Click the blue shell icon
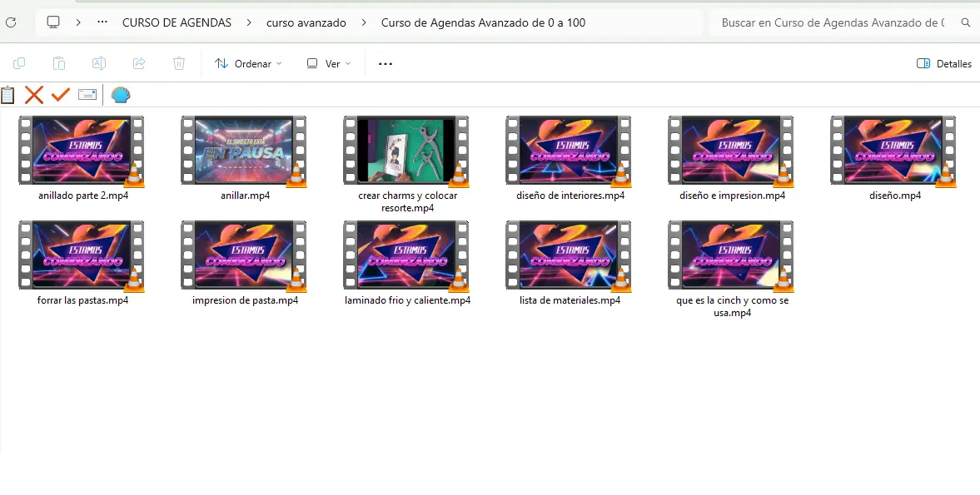This screenshot has height=495, width=980. (x=121, y=95)
